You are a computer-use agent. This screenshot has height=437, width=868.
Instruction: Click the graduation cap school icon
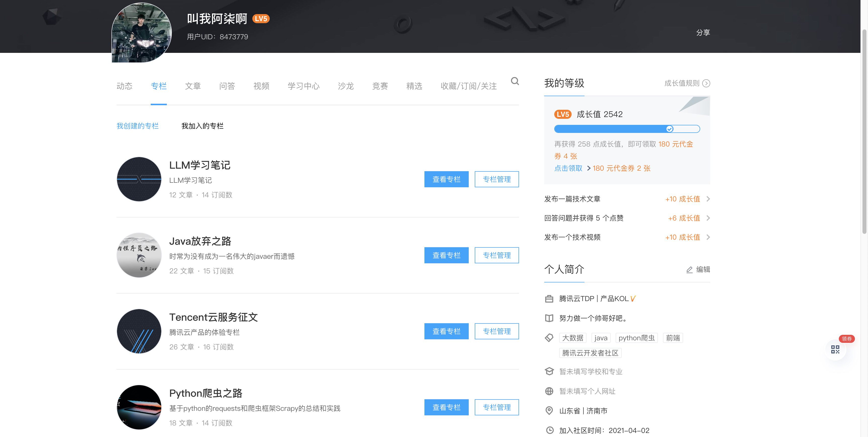coord(549,371)
